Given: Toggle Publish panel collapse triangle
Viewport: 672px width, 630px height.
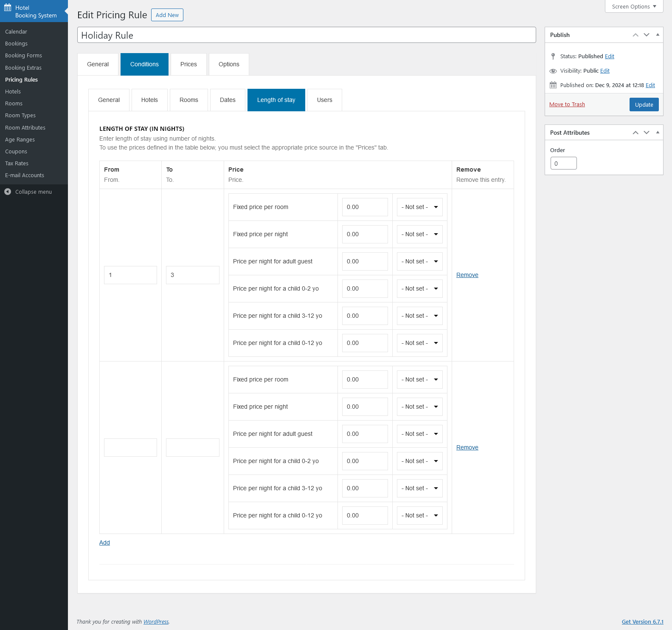Looking at the screenshot, I should tap(658, 35).
